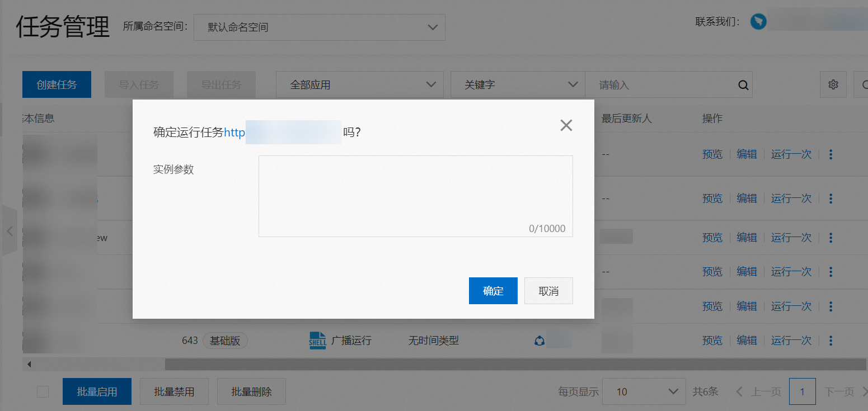Click inside the 实例参数 text area
The height and width of the screenshot is (411, 868).
[415, 196]
